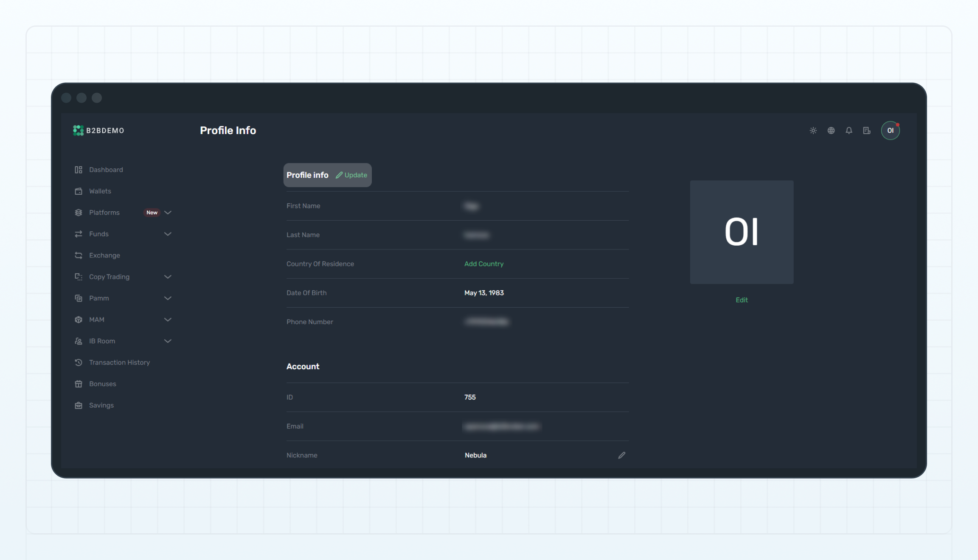Expand the Platforms menu
Image resolution: width=978 pixels, height=560 pixels.
coord(168,212)
